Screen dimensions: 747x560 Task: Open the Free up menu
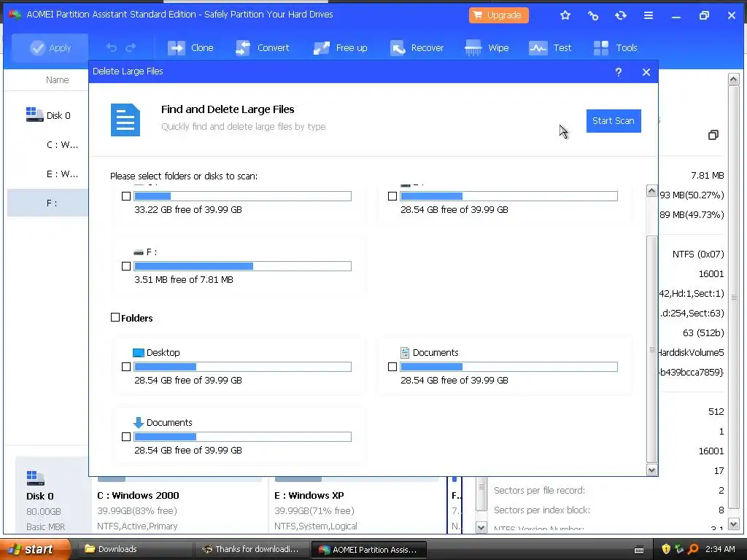click(x=340, y=47)
